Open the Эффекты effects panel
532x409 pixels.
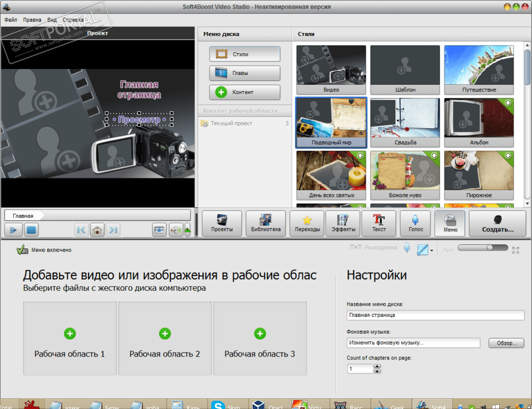coord(343,223)
